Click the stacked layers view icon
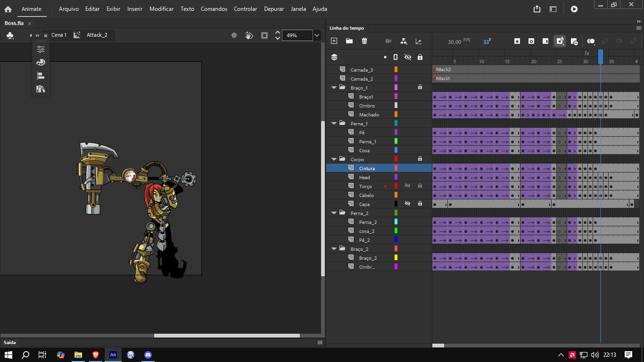The width and height of the screenshot is (644, 362). point(334,57)
